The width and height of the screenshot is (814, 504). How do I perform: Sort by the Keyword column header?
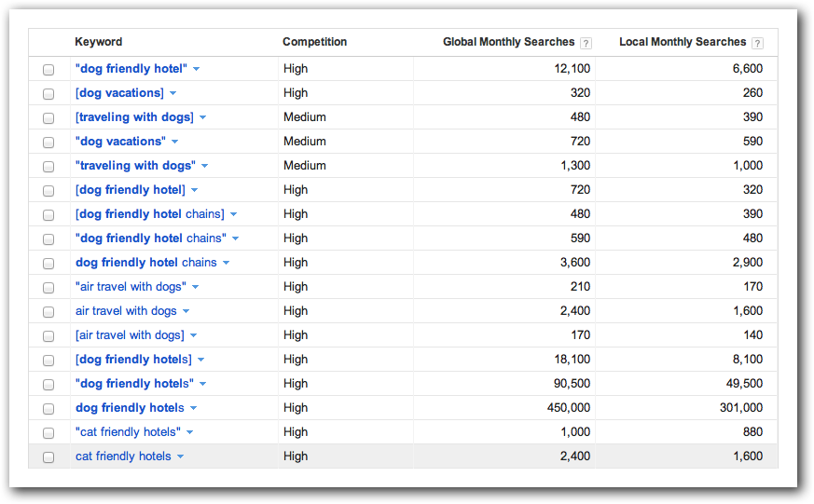pos(98,42)
